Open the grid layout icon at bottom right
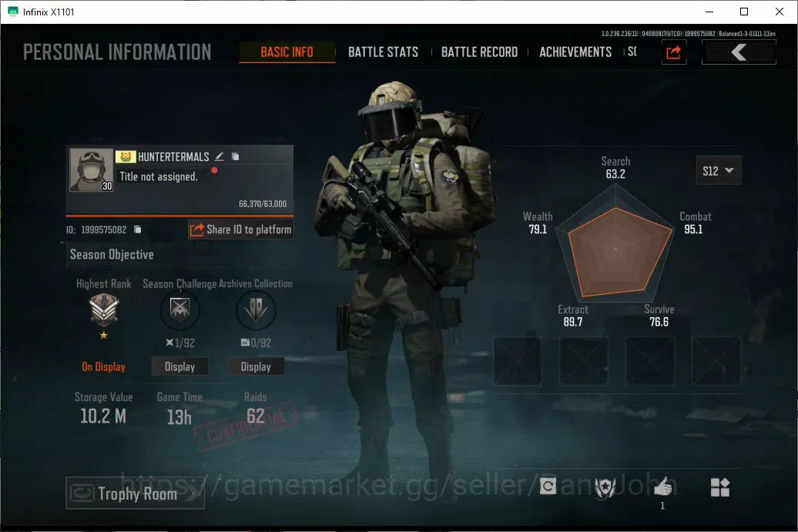This screenshot has height=532, width=798. pyautogui.click(x=719, y=487)
